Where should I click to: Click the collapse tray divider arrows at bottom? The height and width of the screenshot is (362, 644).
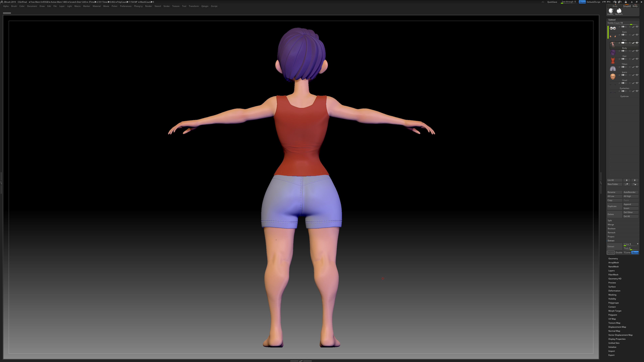pyautogui.click(x=301, y=361)
